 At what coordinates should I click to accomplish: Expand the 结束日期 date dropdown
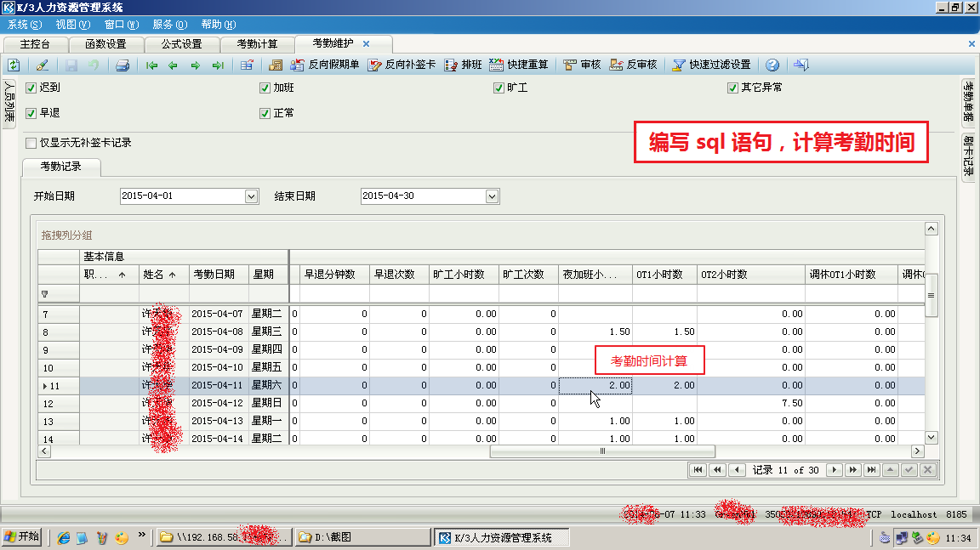[x=492, y=196]
